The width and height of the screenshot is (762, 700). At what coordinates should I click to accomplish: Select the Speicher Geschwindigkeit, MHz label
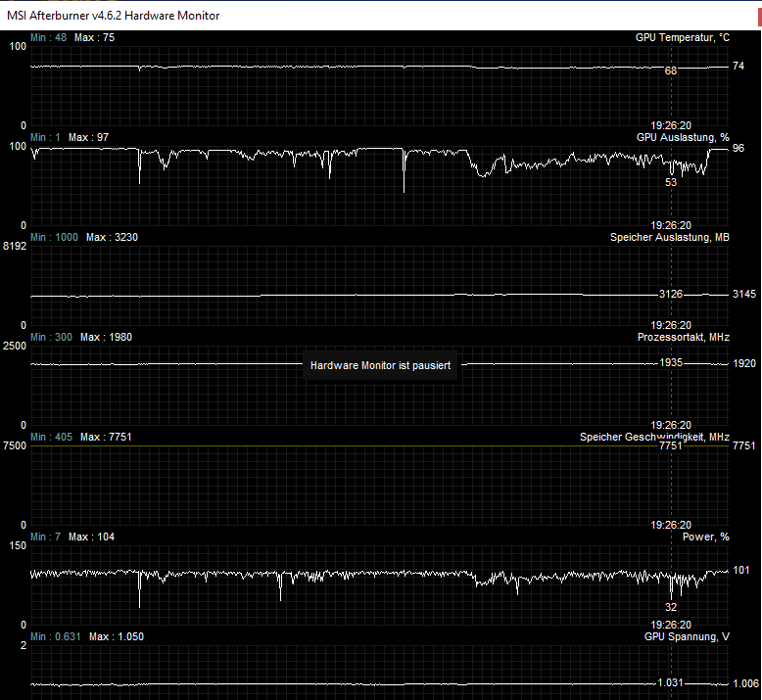[x=654, y=437]
